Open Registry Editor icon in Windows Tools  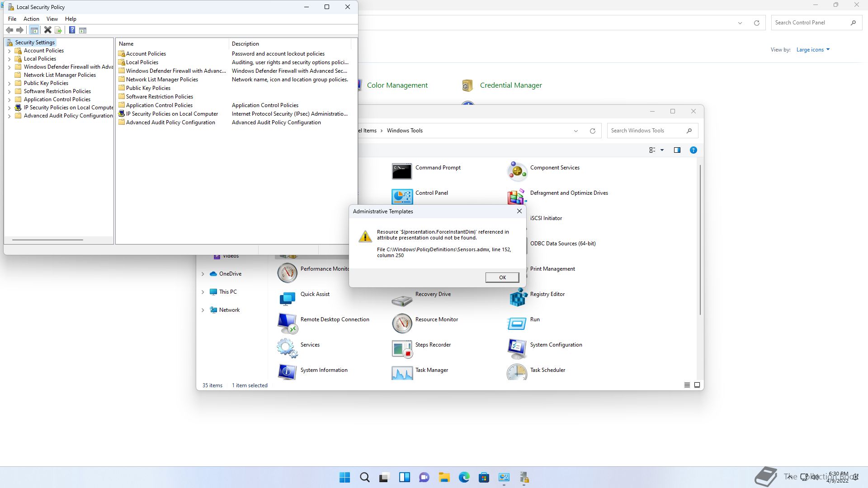(518, 298)
